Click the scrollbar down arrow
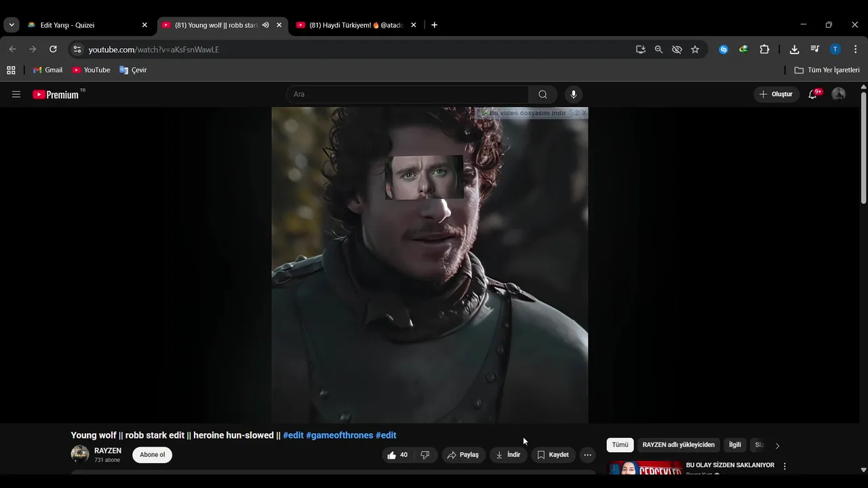 pyautogui.click(x=863, y=470)
